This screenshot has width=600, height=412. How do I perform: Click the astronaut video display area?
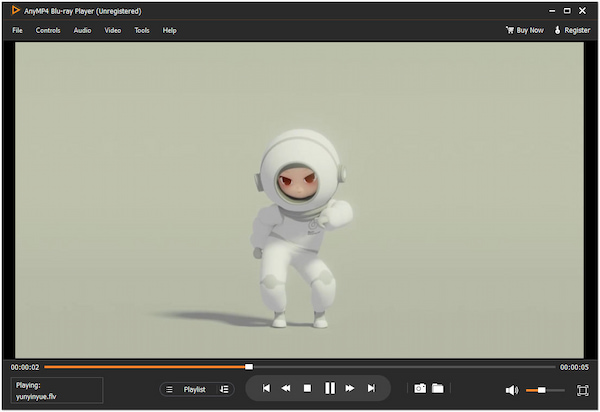coord(299,200)
